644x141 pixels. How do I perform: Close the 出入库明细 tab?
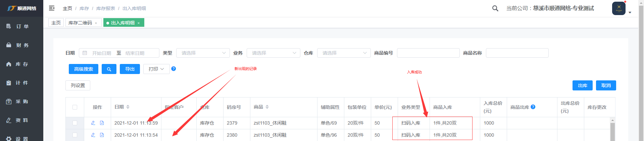[139, 23]
